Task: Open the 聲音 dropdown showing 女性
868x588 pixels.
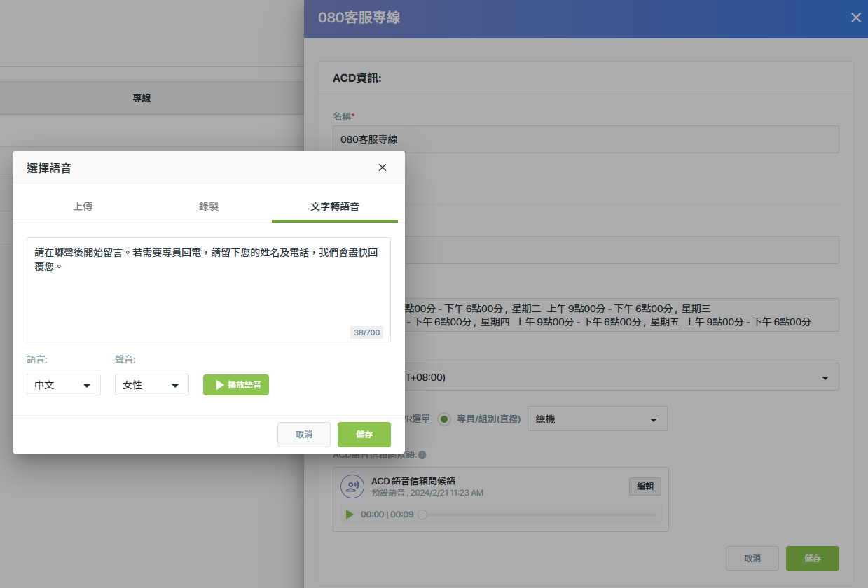Action: pos(152,385)
